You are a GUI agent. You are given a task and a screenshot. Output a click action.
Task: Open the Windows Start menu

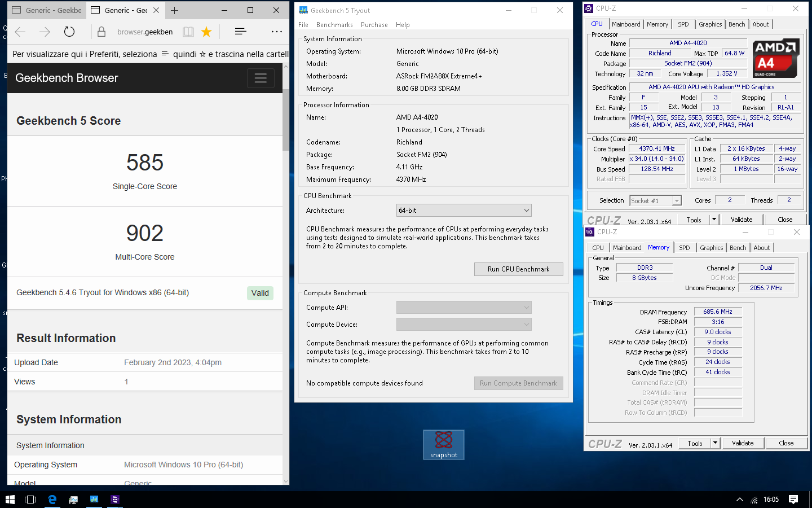[x=10, y=500]
